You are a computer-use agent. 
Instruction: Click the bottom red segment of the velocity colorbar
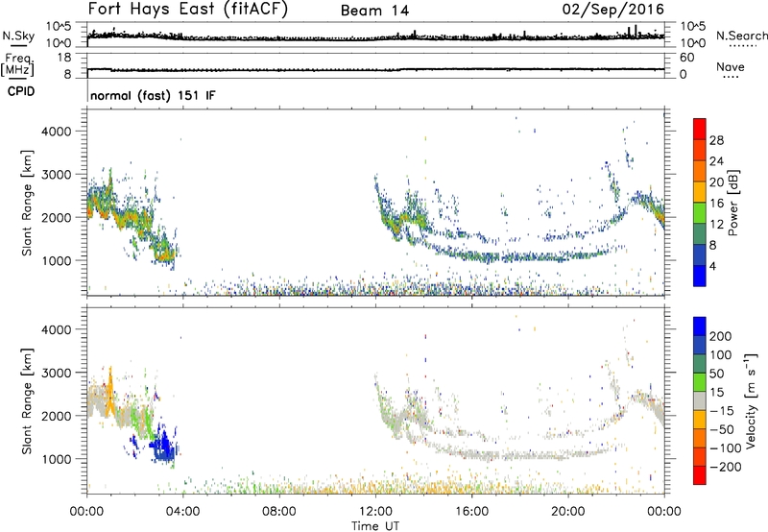(x=700, y=475)
